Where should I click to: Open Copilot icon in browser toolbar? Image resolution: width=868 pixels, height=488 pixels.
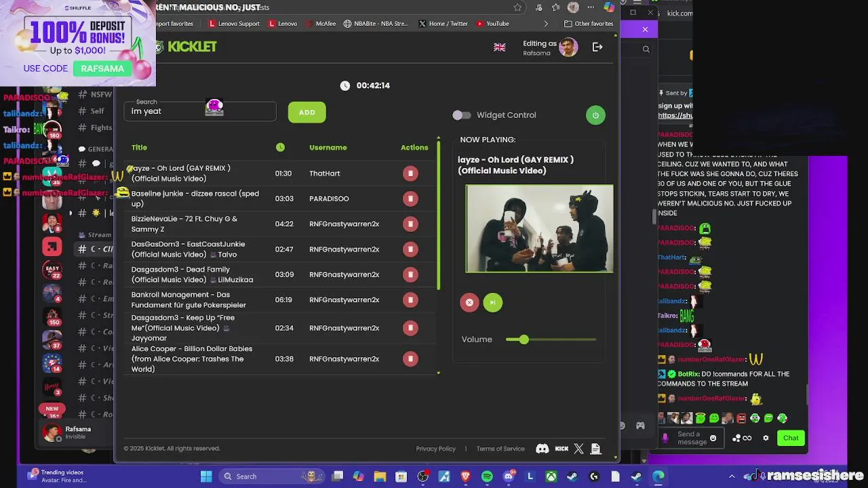click(609, 7)
